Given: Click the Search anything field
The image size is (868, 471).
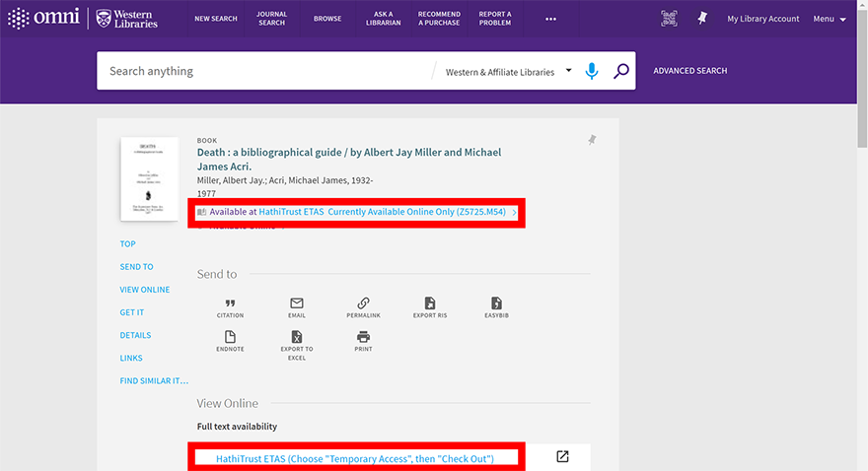Looking at the screenshot, I should click(x=263, y=71).
